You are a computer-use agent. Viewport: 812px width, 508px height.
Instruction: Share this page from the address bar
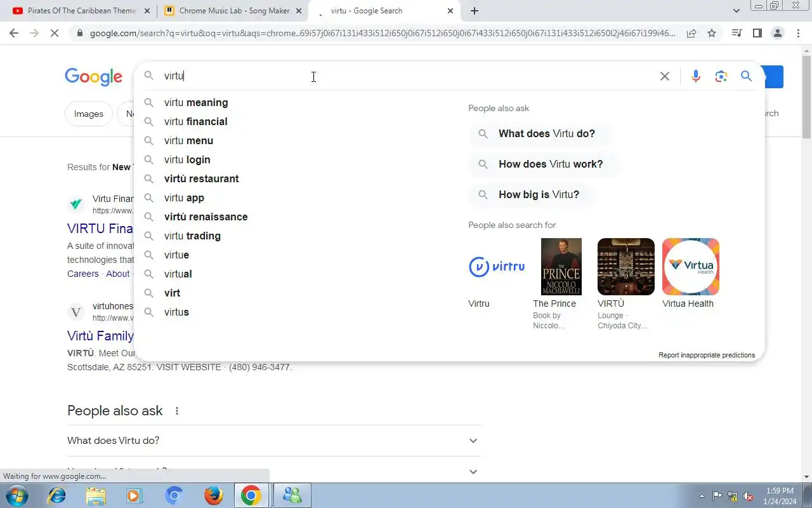tap(691, 33)
